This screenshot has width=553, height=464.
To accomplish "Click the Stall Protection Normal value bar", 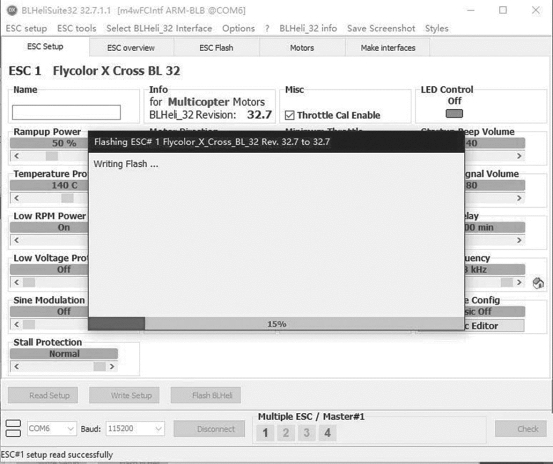I will pos(64,354).
